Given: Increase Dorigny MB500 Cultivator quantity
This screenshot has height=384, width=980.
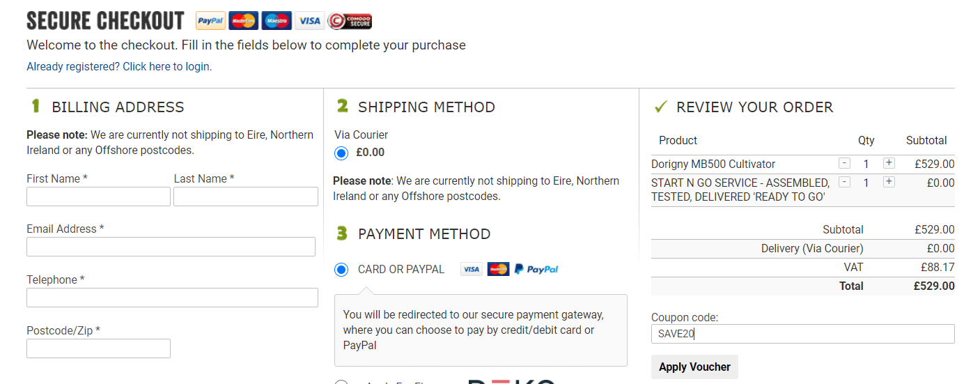Looking at the screenshot, I should 889,163.
